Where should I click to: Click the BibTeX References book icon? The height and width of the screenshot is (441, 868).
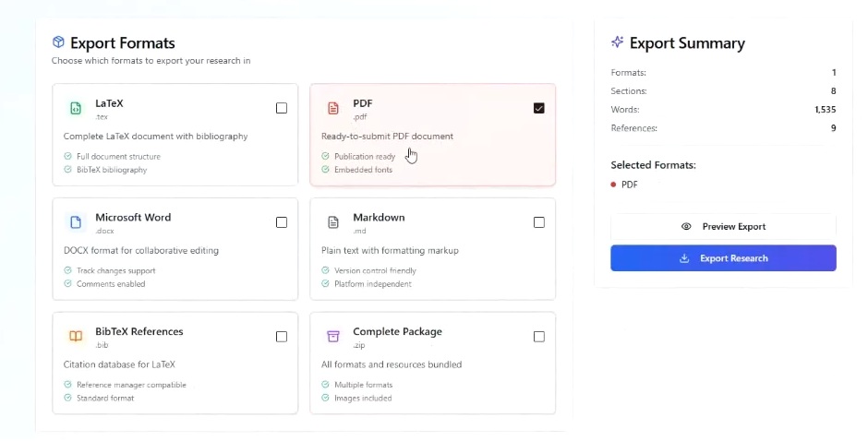76,337
